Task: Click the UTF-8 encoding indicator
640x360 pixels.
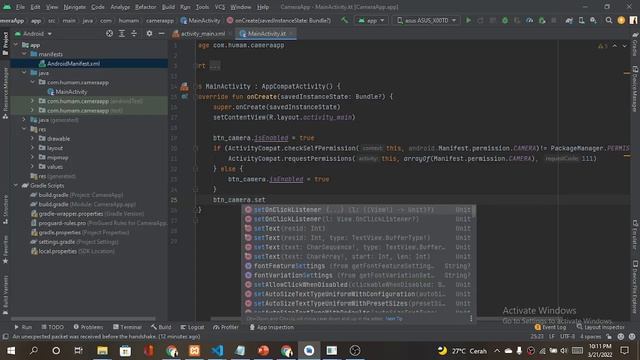Action: pos(567,337)
